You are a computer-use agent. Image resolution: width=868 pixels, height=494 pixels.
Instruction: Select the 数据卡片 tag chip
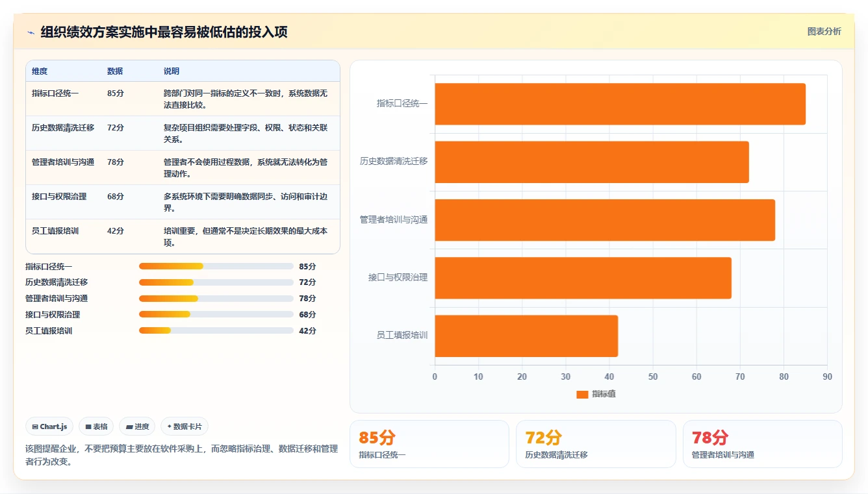185,426
